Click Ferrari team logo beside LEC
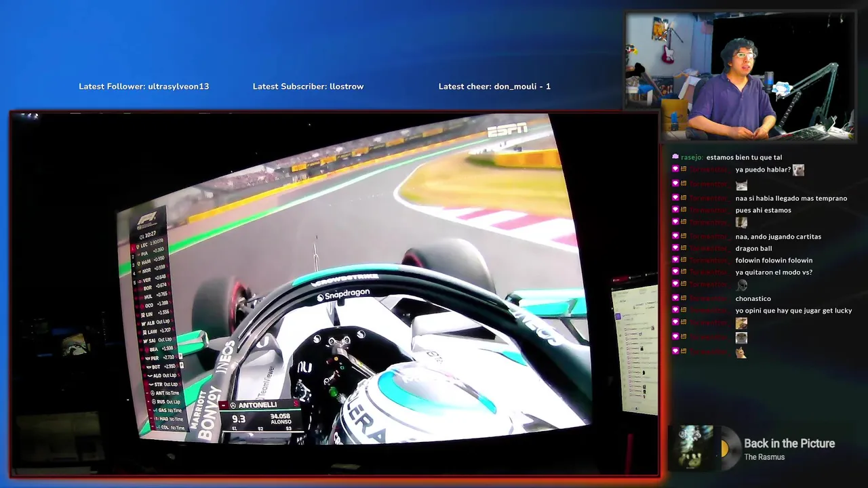Image resolution: width=868 pixels, height=488 pixels. [137, 245]
